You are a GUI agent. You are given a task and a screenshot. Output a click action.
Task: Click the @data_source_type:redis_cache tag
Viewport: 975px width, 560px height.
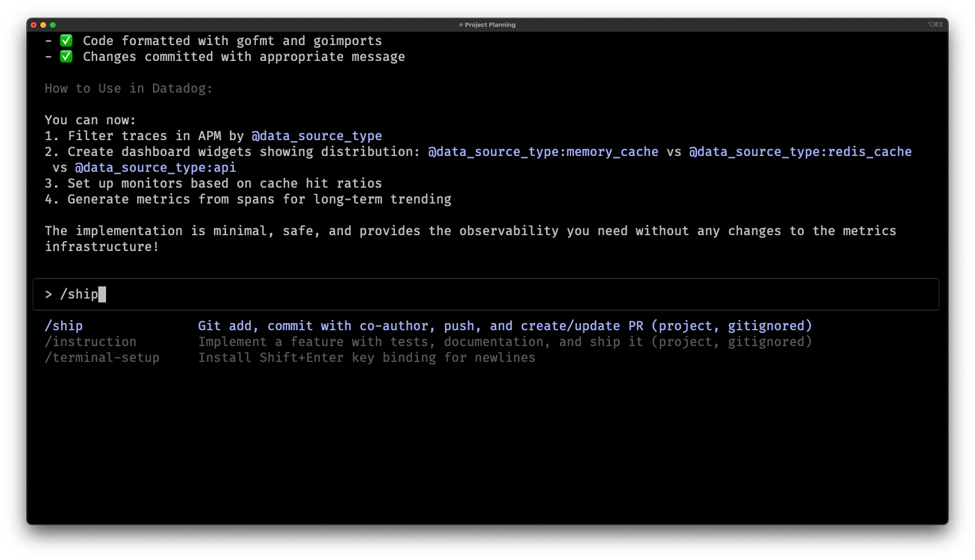coord(799,152)
